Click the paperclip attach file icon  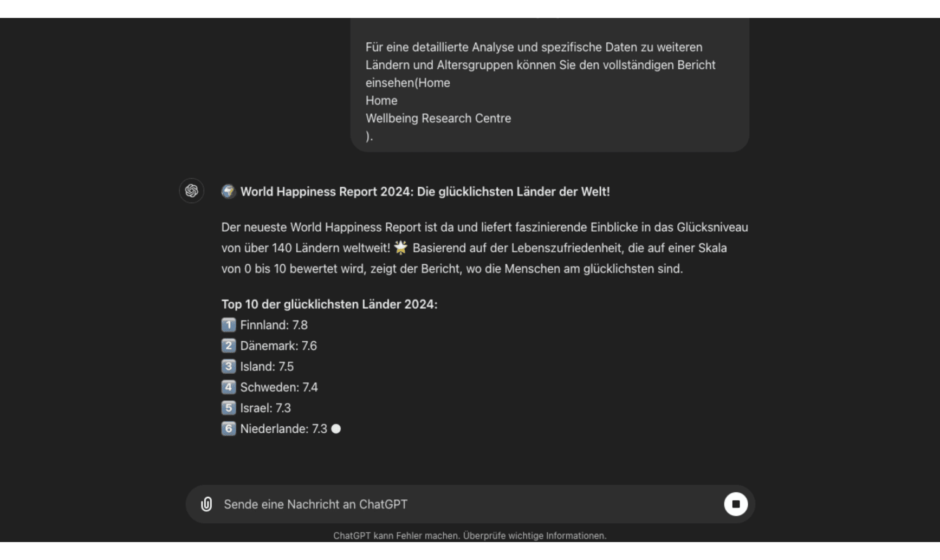click(x=206, y=504)
